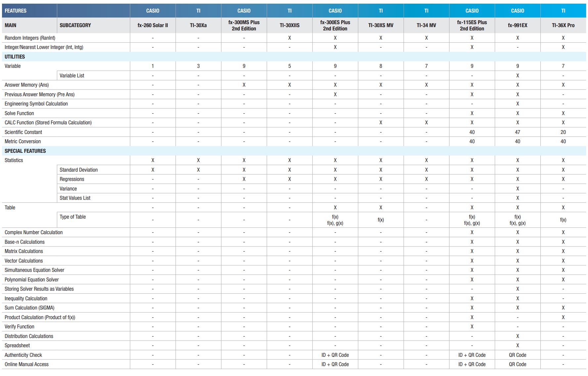
Task: Click the TI-30XIIS model header
Action: click(290, 25)
